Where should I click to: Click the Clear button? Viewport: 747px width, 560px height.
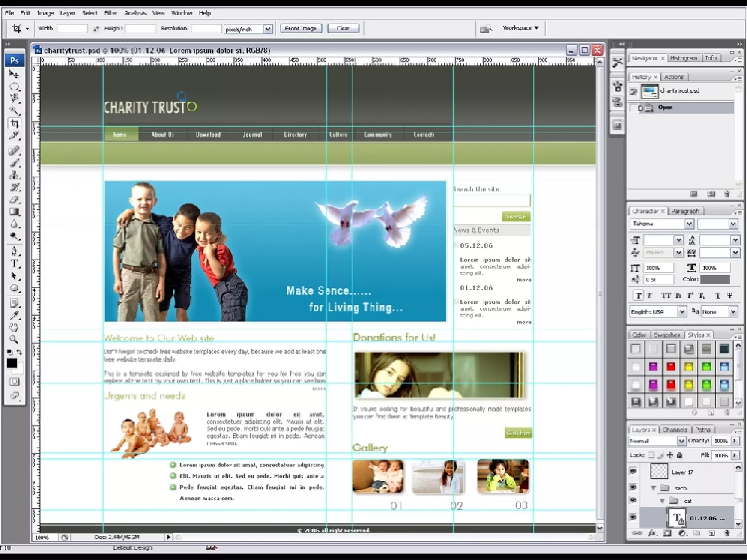point(343,28)
